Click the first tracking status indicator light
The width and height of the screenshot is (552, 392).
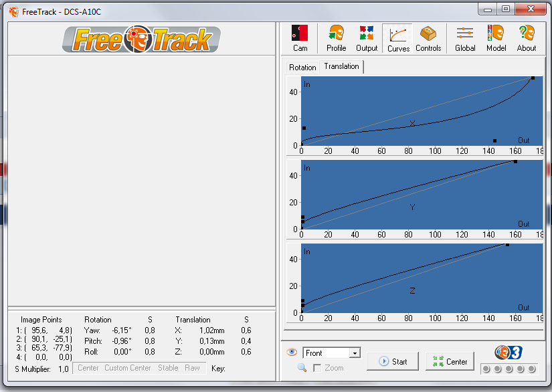tap(486, 369)
